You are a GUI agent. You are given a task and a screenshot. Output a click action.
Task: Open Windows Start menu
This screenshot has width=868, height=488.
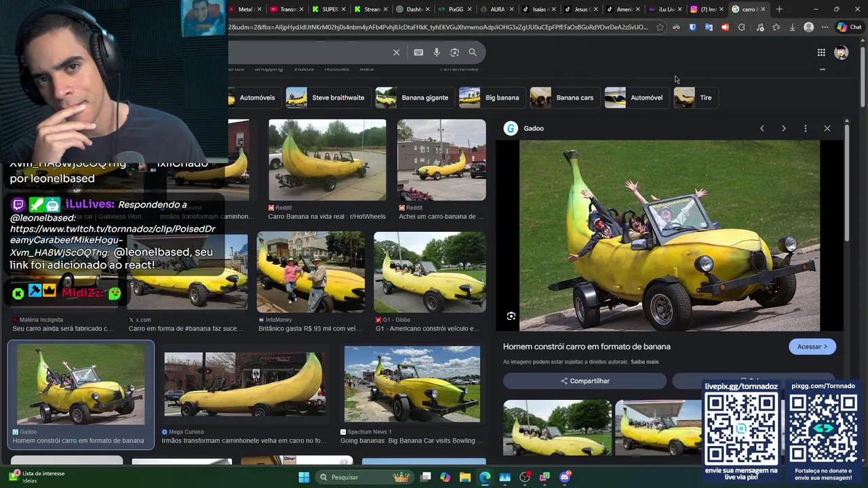point(304,477)
